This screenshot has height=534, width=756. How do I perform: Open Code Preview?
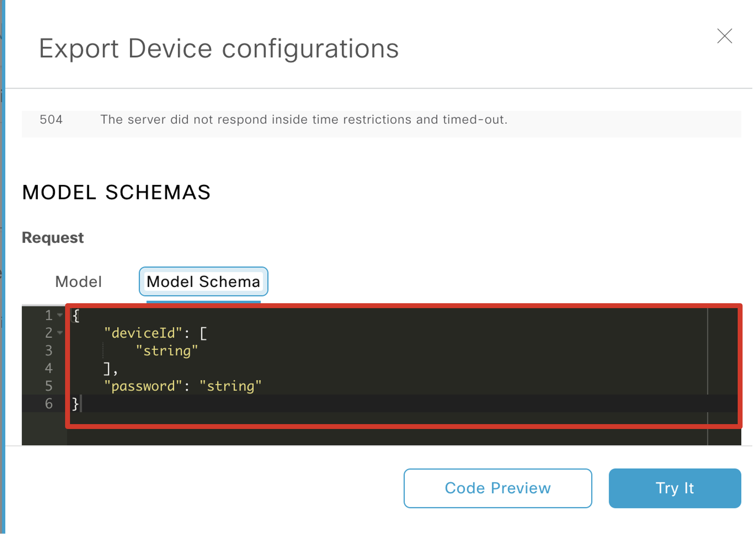click(x=497, y=488)
